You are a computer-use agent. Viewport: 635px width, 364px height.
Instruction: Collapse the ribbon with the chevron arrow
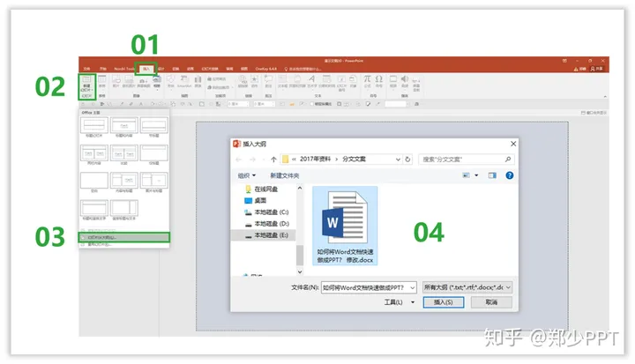tap(605, 96)
